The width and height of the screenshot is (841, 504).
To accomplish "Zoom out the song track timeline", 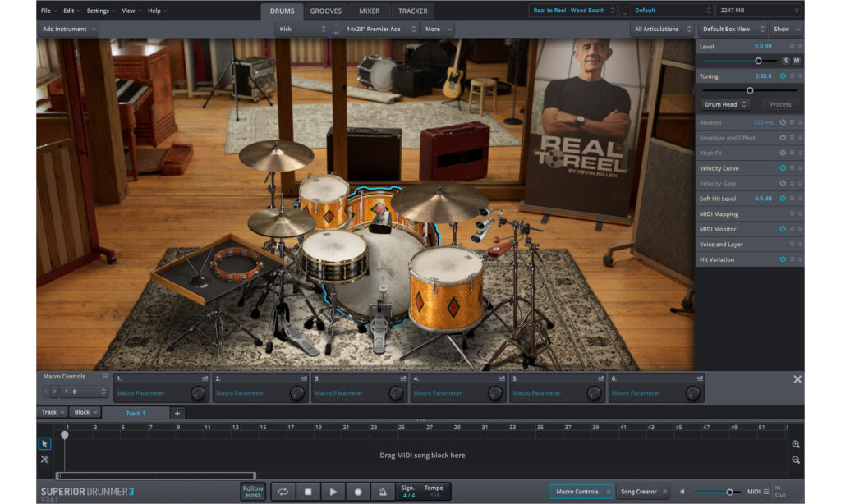I will pyautogui.click(x=796, y=460).
